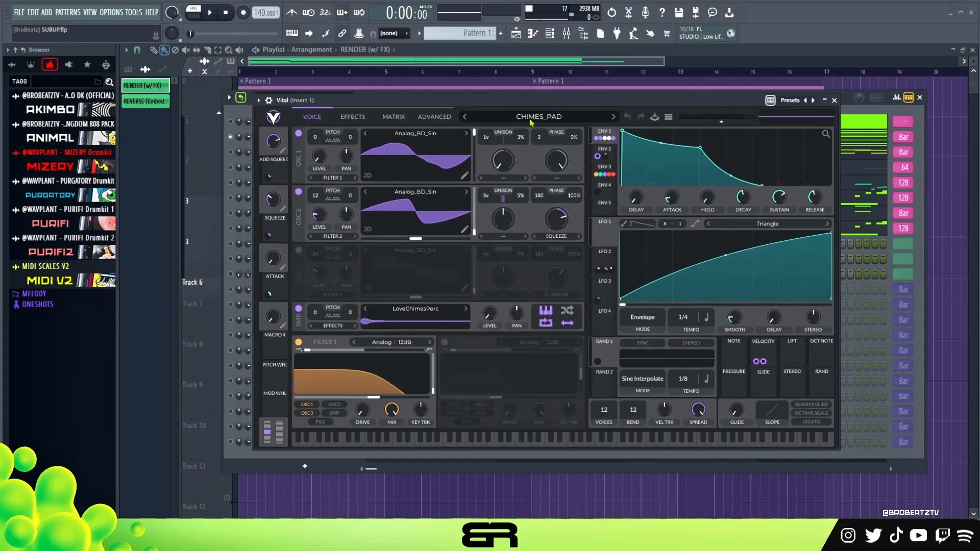Viewport: 980px width, 551px height.
Task: Open the ONESHOTS browser folder
Action: [x=37, y=305]
